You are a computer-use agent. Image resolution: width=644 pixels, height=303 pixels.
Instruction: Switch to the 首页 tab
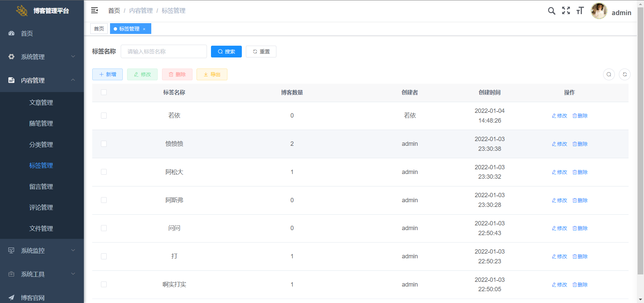coord(99,29)
